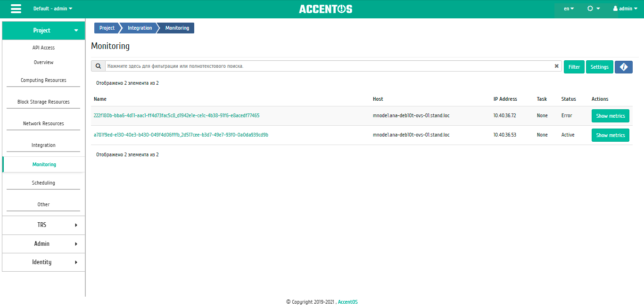Show metrics for host 10.40.36.53
This screenshot has height=307, width=644.
pos(611,135)
